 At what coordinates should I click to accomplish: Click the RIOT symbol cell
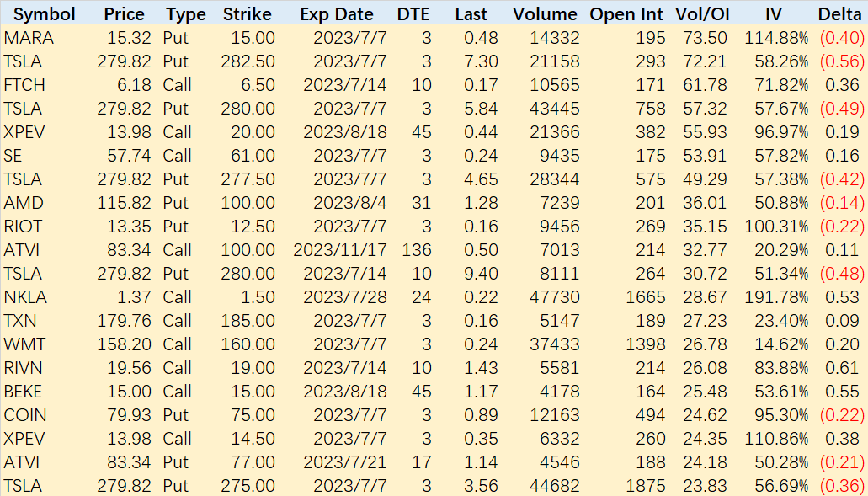[23, 227]
